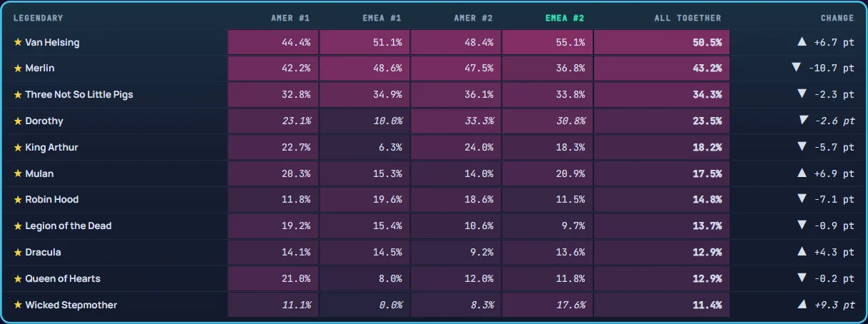Select the highlighted EMEA #2 column header
Viewport: 868px width, 324px height.
click(x=565, y=18)
